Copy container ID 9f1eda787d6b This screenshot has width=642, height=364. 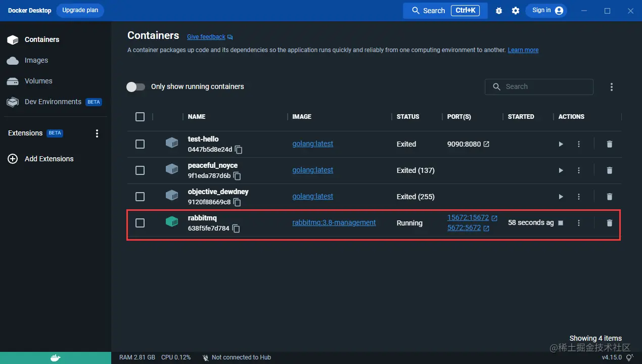click(x=237, y=176)
